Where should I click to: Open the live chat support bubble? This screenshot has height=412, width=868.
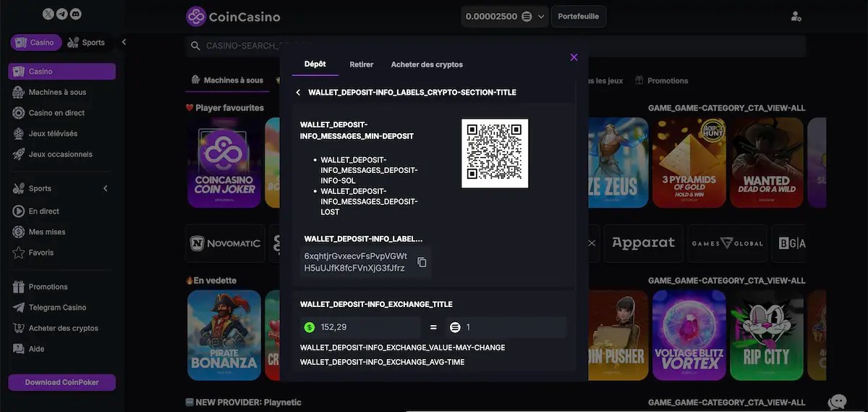pyautogui.click(x=837, y=402)
